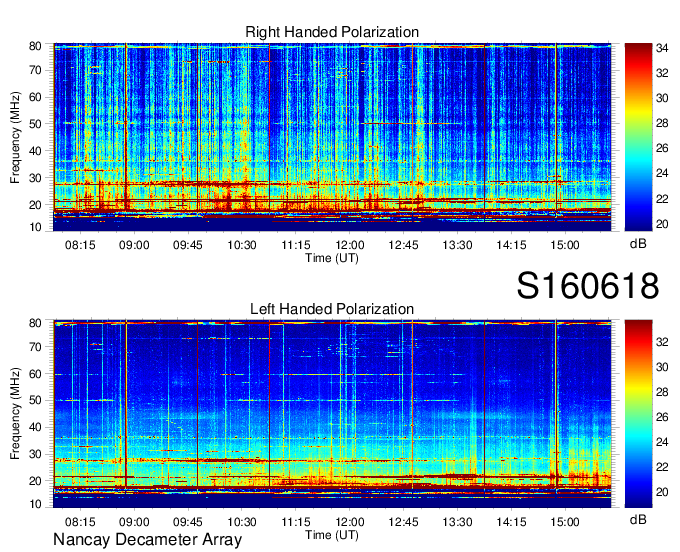Click the 10:30 tick on Left Handed plot
Screen dimensions: 680x552
pyautogui.click(x=242, y=522)
